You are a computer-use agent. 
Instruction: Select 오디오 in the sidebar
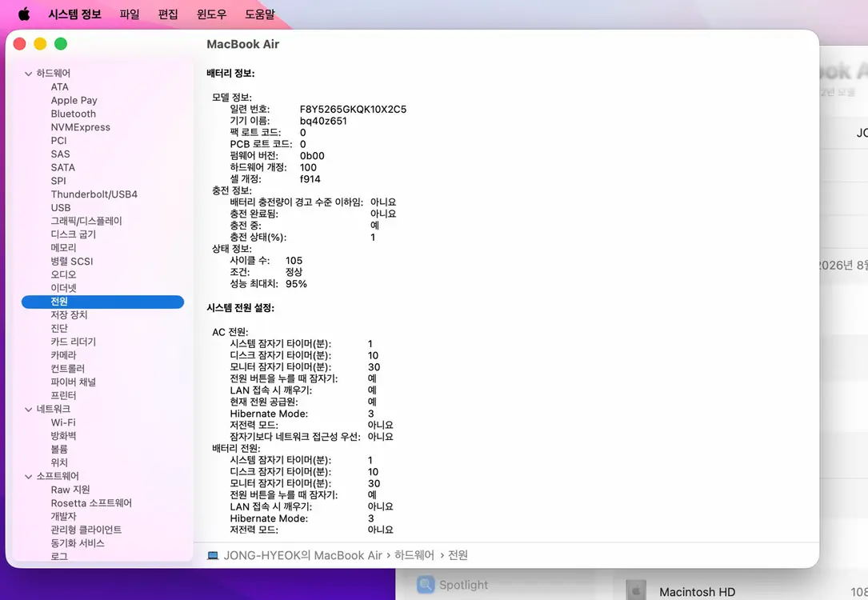click(x=64, y=274)
